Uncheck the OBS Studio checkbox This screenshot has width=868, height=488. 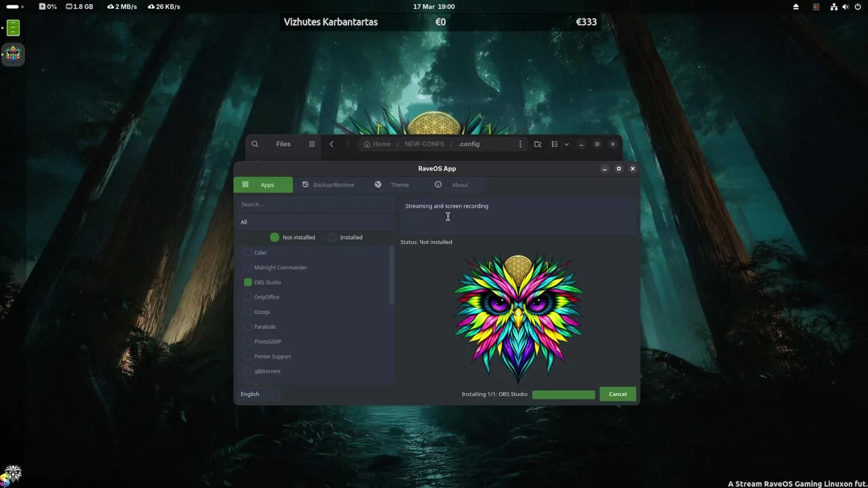pos(248,282)
